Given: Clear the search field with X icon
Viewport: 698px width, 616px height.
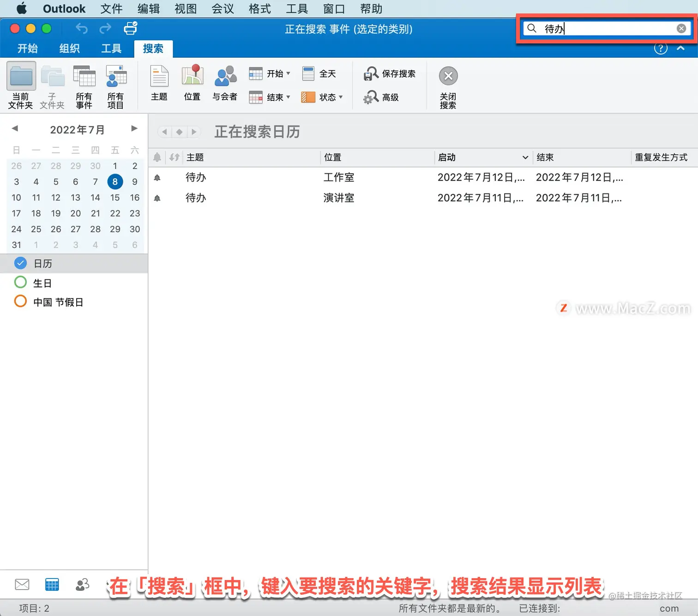Looking at the screenshot, I should coord(681,29).
